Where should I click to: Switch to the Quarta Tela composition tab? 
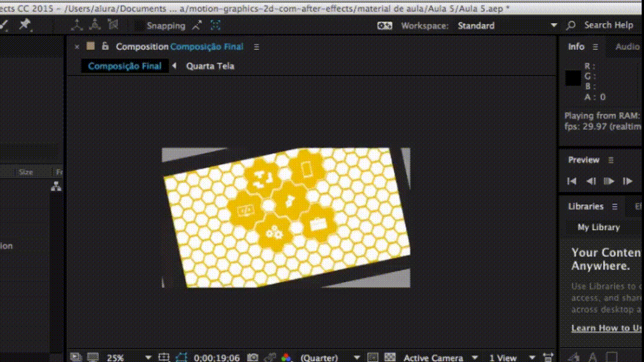[x=210, y=66]
